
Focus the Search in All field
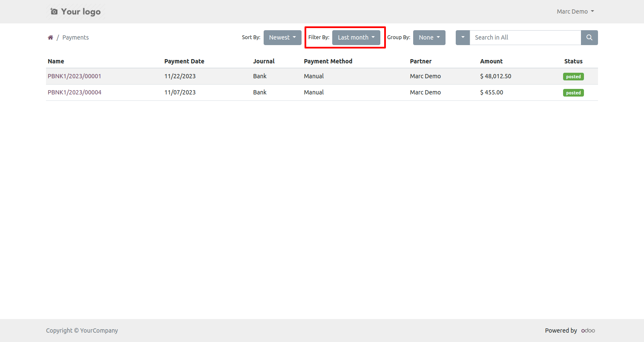(525, 37)
